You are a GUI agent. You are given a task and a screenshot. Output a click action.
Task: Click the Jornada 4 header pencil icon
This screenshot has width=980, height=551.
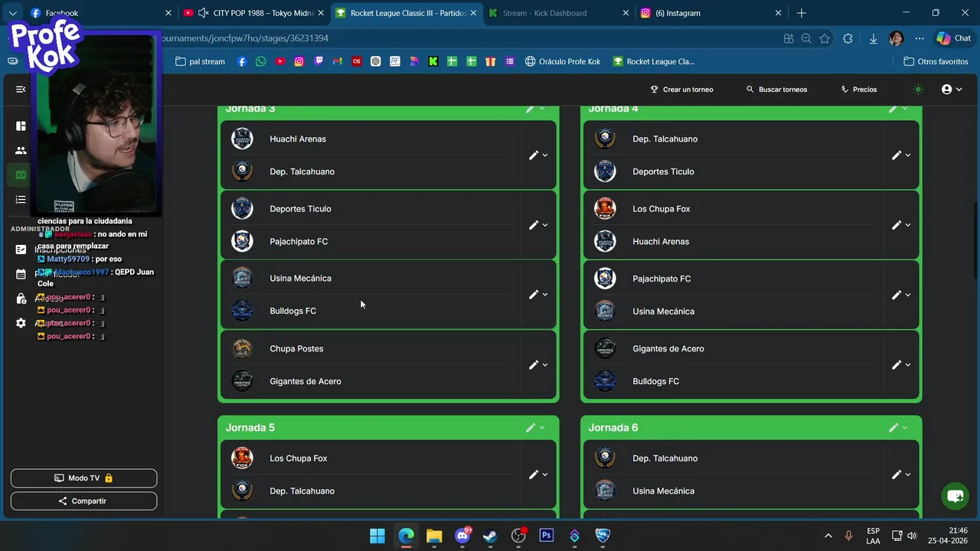893,109
